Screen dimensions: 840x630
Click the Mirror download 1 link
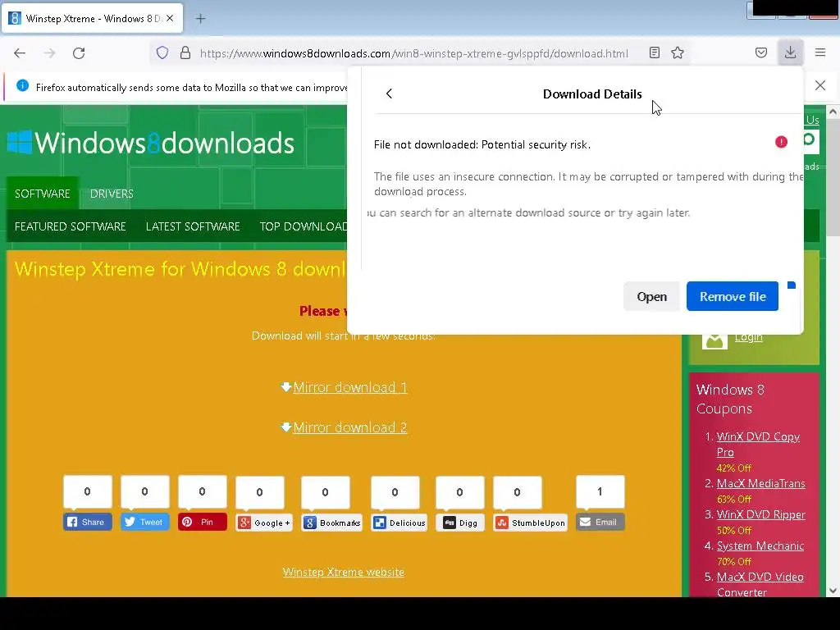pyautogui.click(x=349, y=387)
